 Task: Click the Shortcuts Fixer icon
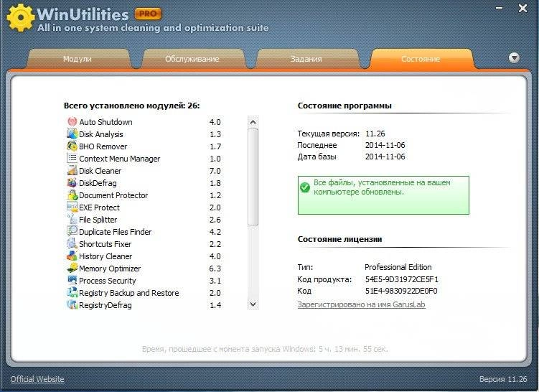click(72, 244)
